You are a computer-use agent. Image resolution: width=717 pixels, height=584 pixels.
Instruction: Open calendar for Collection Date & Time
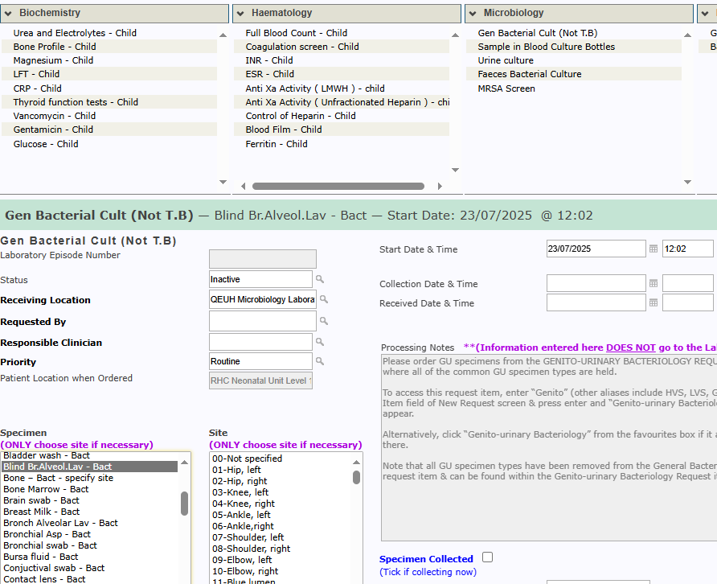(654, 284)
